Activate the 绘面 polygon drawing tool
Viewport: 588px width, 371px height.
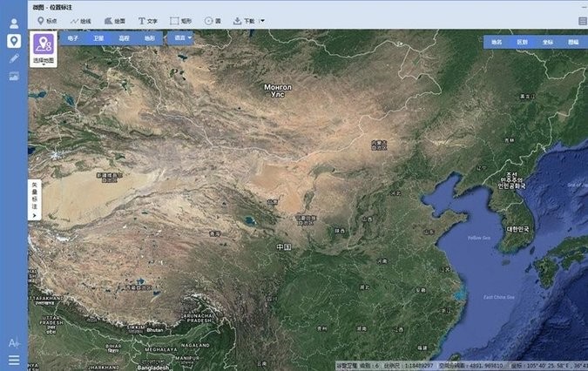pos(114,20)
